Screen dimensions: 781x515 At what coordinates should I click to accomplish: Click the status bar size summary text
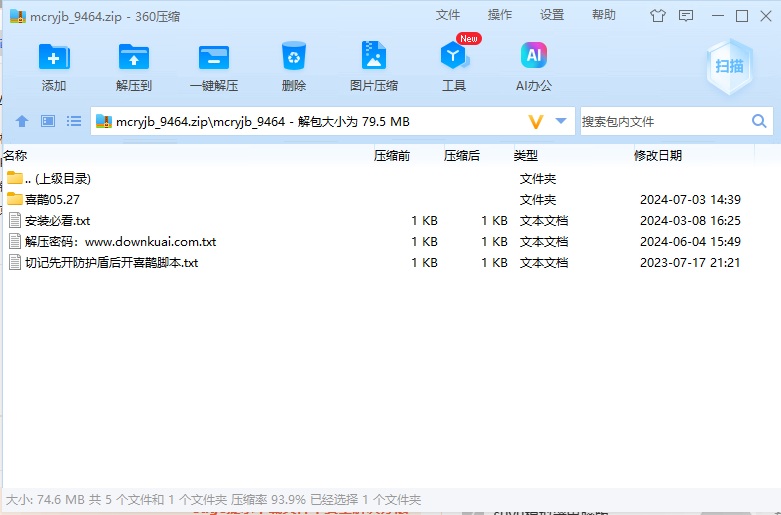pos(213,500)
